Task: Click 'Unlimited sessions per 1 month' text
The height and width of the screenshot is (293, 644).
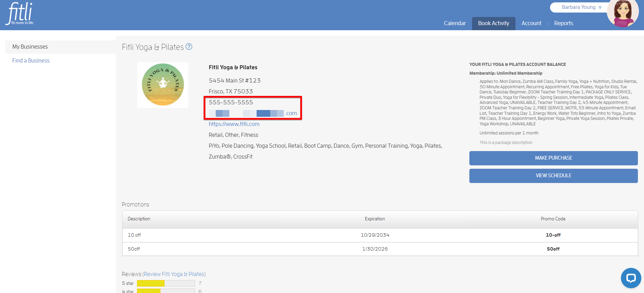Action: [509, 133]
